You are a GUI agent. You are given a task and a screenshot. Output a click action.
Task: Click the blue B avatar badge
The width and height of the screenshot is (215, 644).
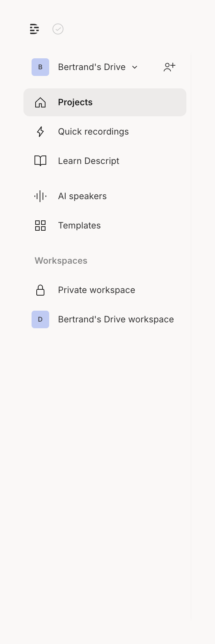click(40, 67)
